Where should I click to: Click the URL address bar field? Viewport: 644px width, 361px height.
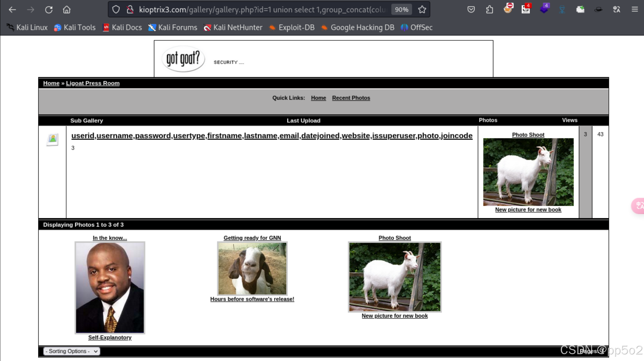(262, 10)
